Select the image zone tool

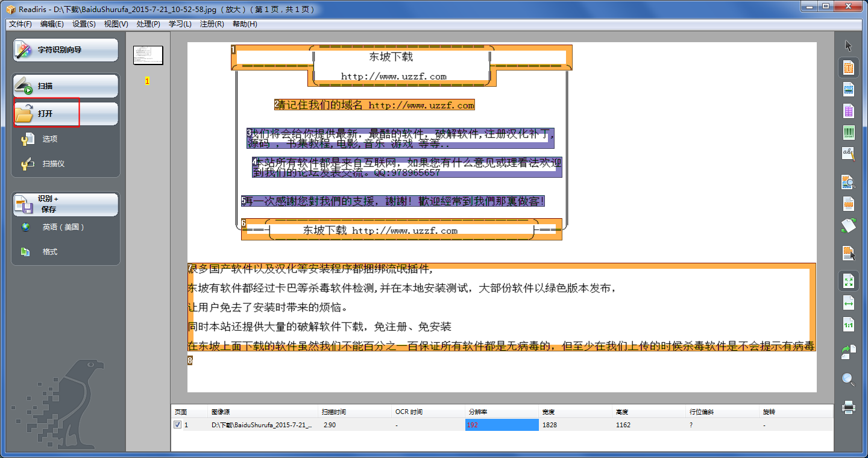pos(849,89)
